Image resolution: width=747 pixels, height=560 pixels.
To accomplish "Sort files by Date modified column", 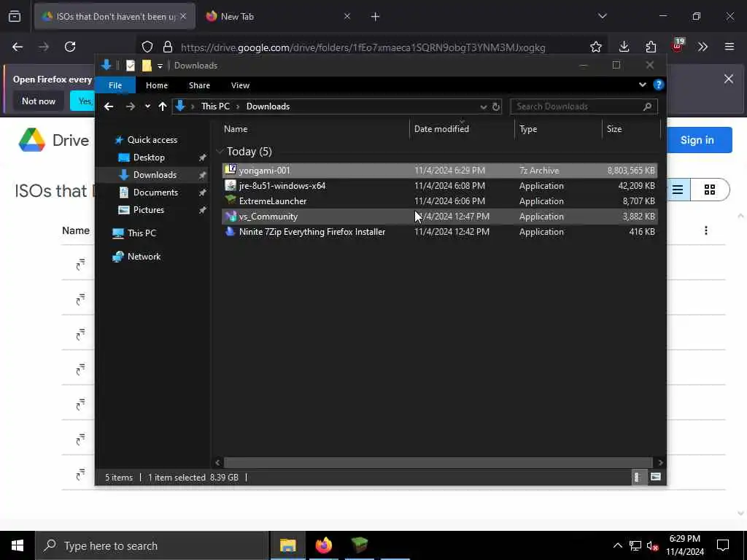I will click(x=441, y=128).
